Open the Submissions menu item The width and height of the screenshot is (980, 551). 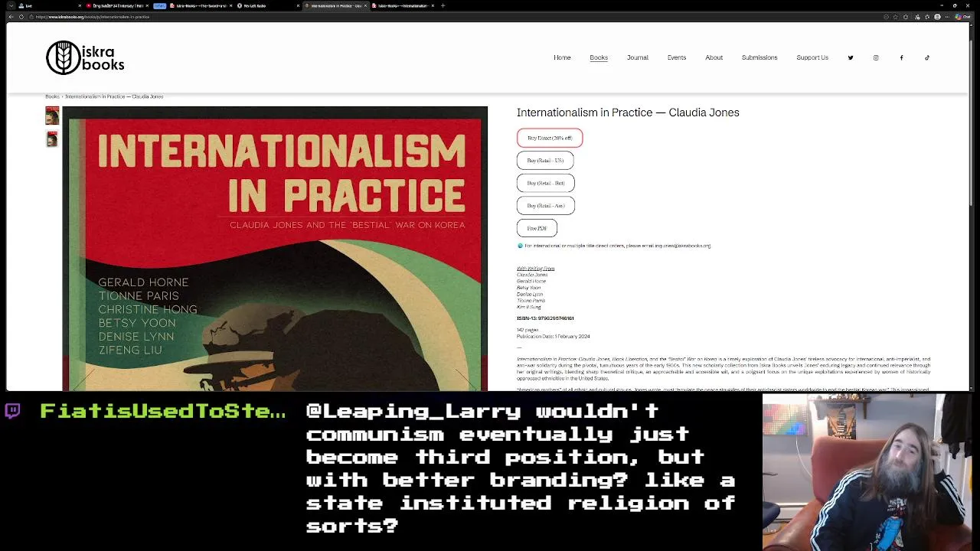(x=759, y=57)
